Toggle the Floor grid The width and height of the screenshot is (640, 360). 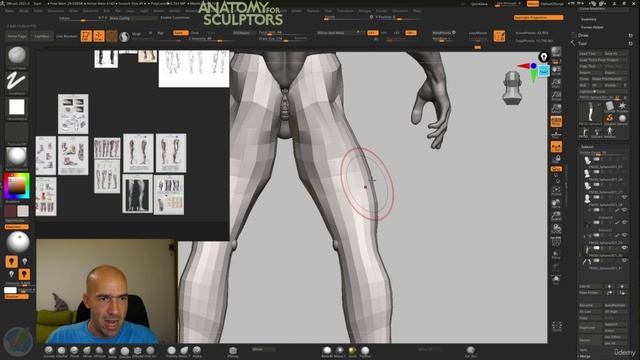click(556, 134)
